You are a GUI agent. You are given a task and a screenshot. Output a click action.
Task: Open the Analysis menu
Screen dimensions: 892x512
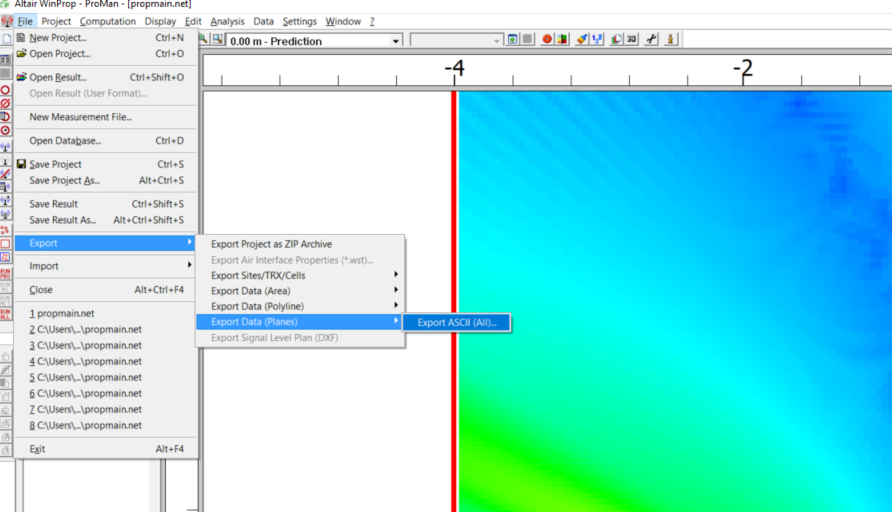227,21
